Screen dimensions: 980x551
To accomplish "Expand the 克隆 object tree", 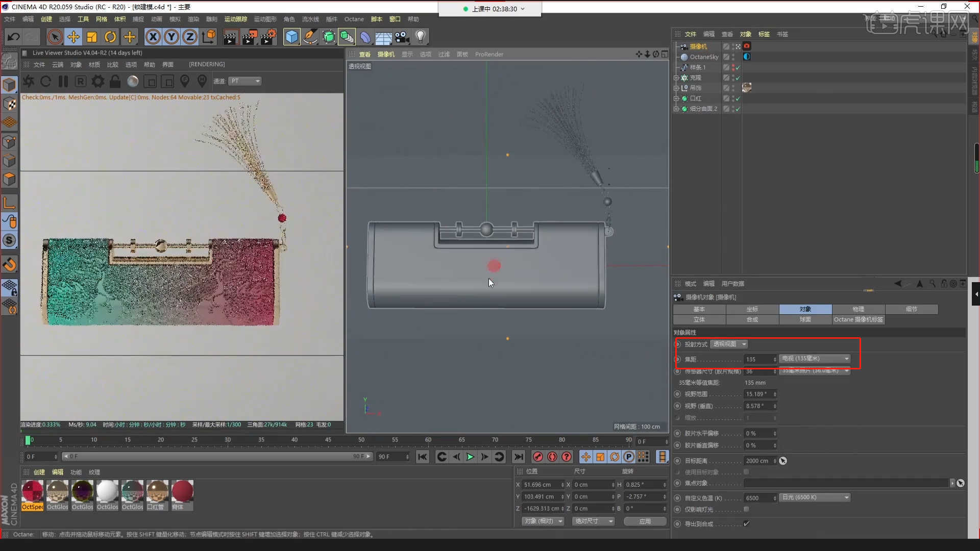I will (676, 78).
